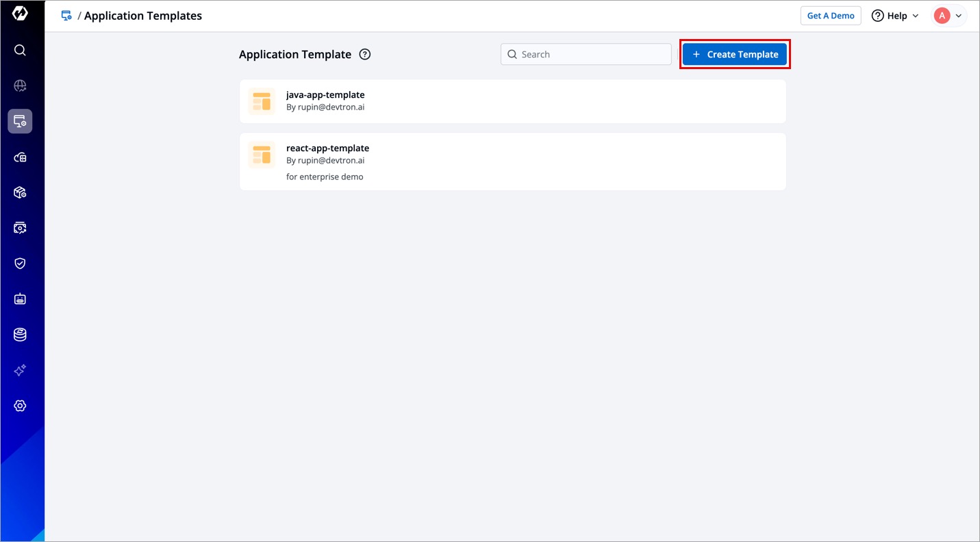980x542 pixels.
Task: Click the help icon beside Application Template heading
Action: [x=365, y=55]
